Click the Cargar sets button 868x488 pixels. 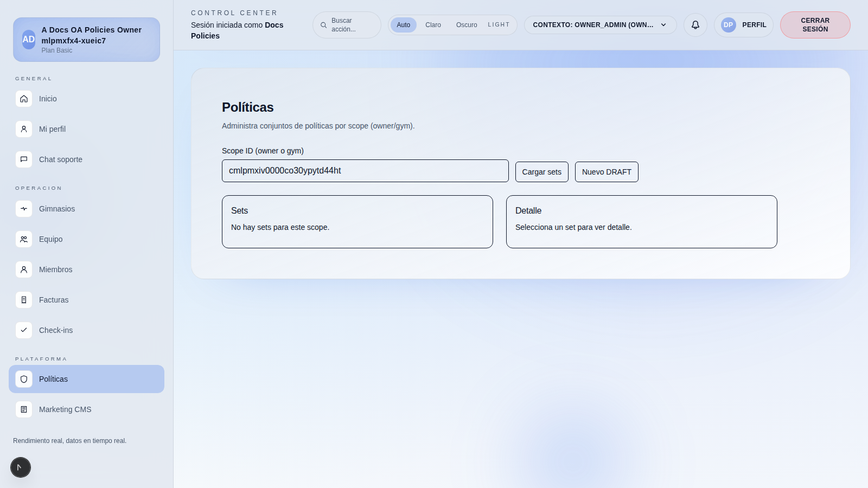coord(541,172)
